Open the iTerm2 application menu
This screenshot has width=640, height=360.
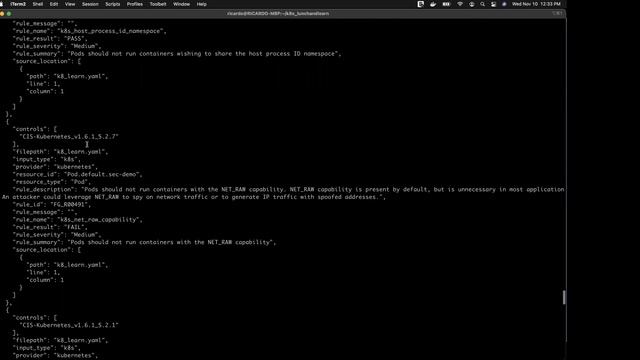18,4
